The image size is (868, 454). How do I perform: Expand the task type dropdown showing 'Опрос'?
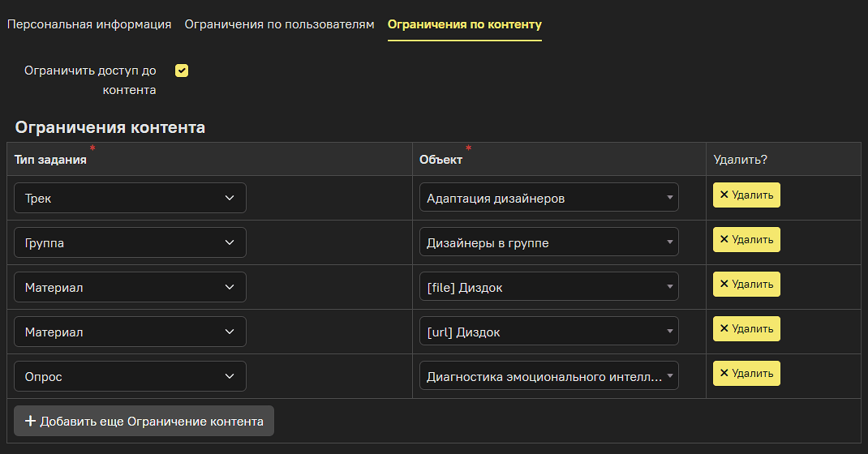tap(130, 376)
